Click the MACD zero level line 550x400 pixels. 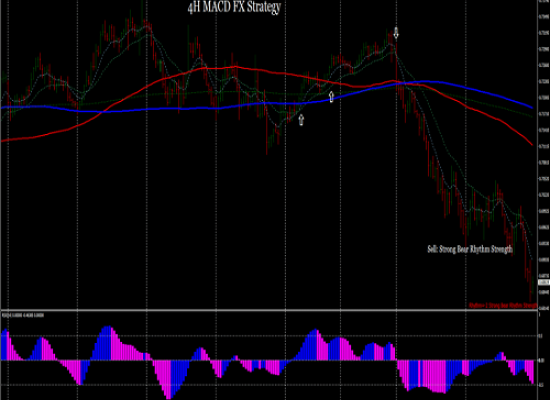pyautogui.click(x=269, y=360)
